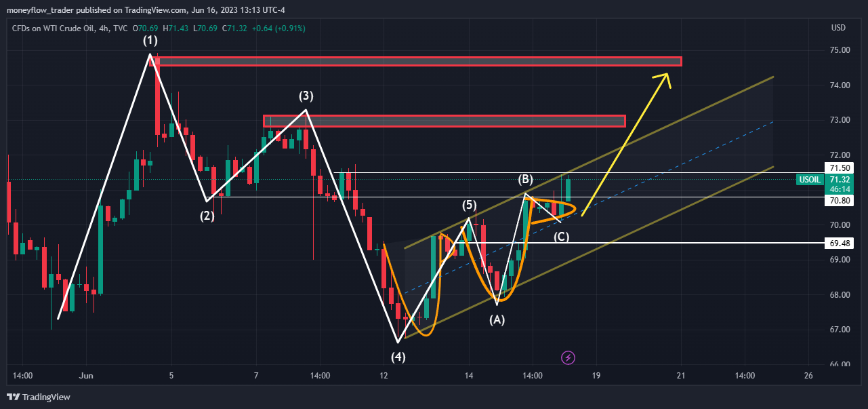Select the wave label (4)
Image resolution: width=868 pixels, height=409 pixels.
point(398,356)
